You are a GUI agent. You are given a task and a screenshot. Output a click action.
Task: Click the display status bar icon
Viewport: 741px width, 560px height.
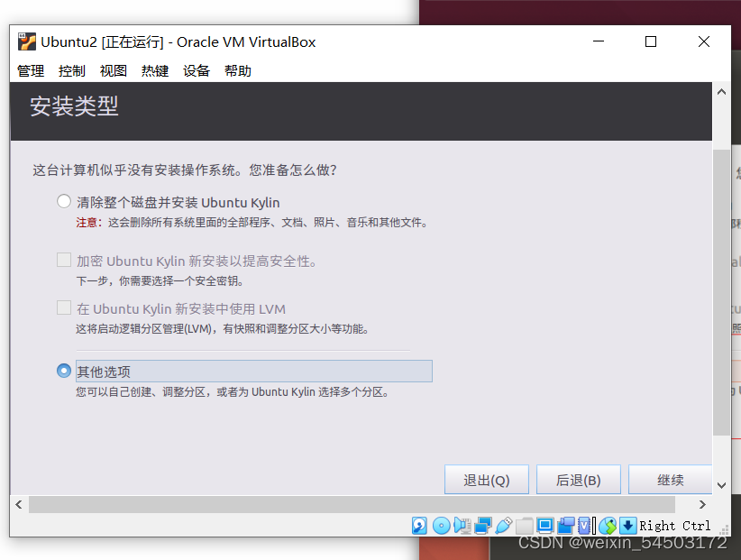click(x=545, y=525)
